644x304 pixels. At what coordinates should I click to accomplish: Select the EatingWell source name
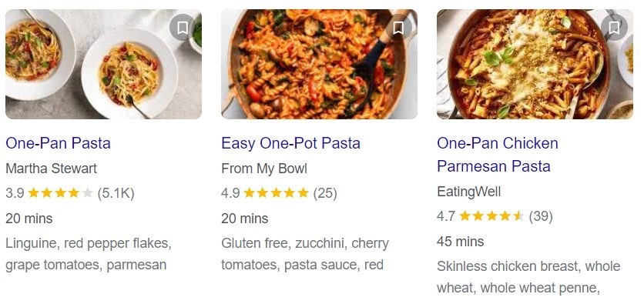click(468, 192)
